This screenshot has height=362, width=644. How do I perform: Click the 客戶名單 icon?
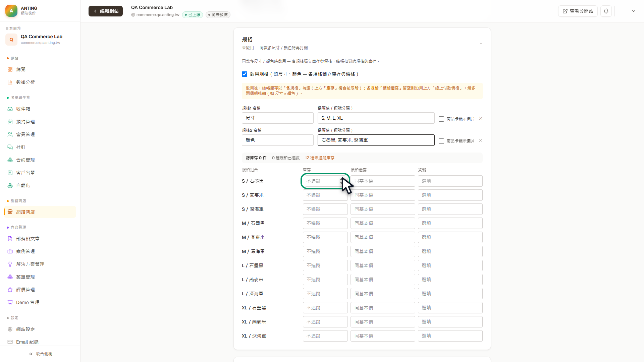click(x=10, y=173)
